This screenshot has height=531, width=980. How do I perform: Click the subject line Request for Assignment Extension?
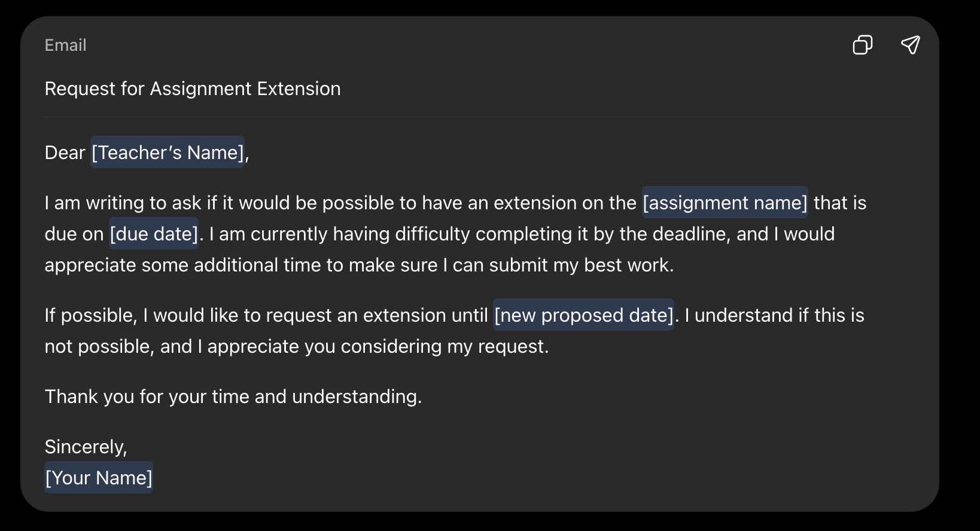pos(193,89)
